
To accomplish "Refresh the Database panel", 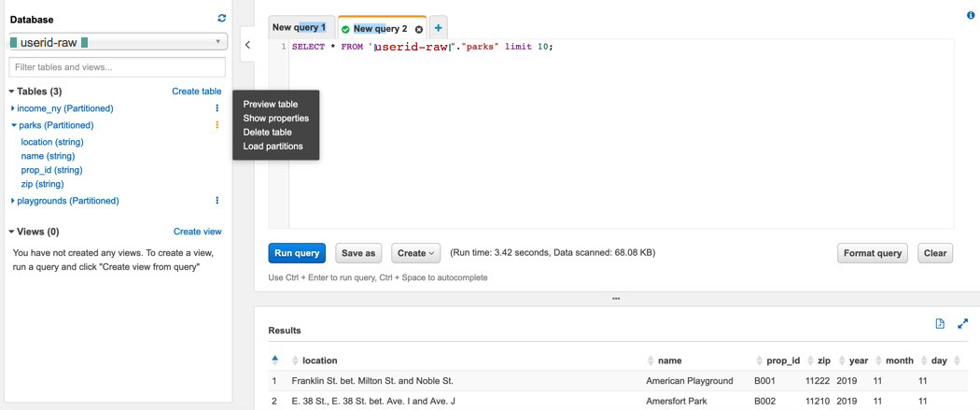I will pos(221,19).
